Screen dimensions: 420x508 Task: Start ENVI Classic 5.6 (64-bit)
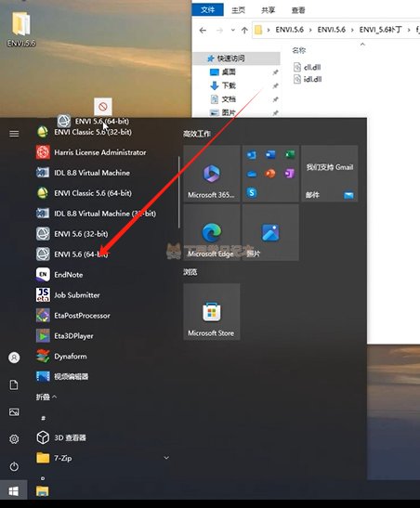[84, 193]
